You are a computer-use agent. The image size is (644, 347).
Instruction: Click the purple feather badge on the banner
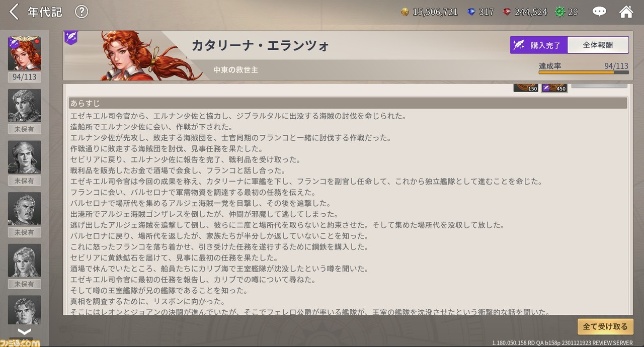[x=71, y=38]
